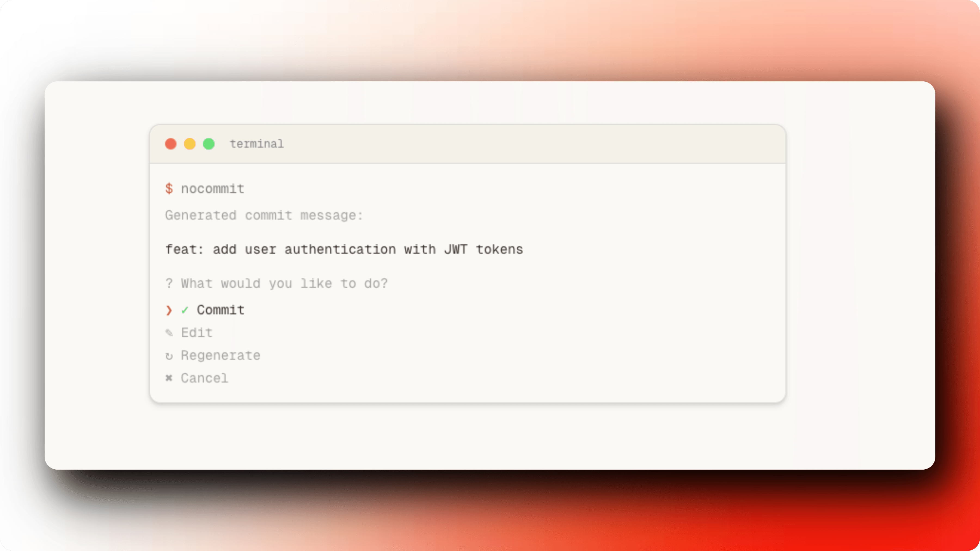Screen dimensions: 980x551
Task: Choose the Edit option
Action: (197, 333)
